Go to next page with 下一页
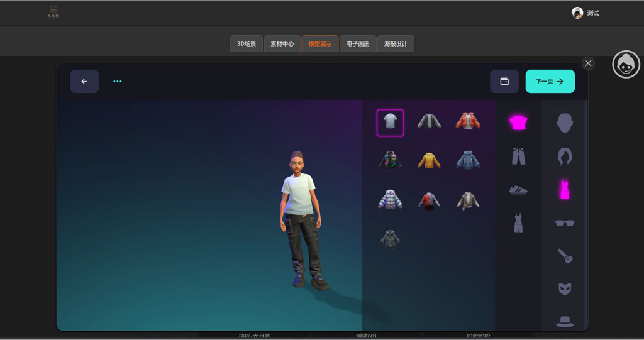Image resolution: width=644 pixels, height=340 pixels. click(x=550, y=81)
